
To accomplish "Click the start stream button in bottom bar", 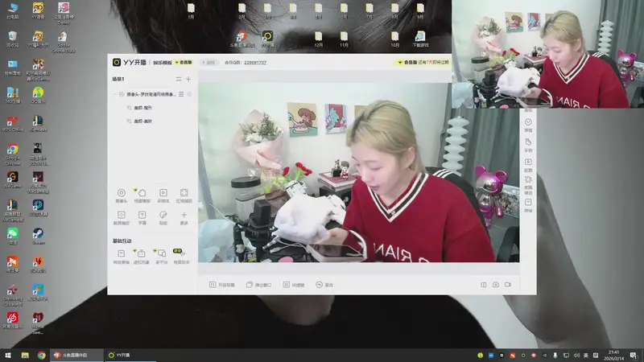I will 221,285.
